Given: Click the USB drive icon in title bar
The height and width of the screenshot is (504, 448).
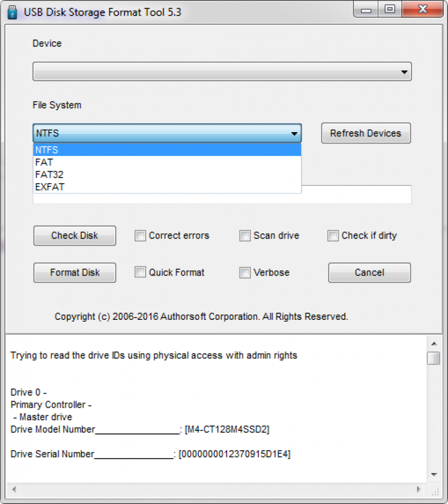Looking at the screenshot, I should pyautogui.click(x=11, y=11).
